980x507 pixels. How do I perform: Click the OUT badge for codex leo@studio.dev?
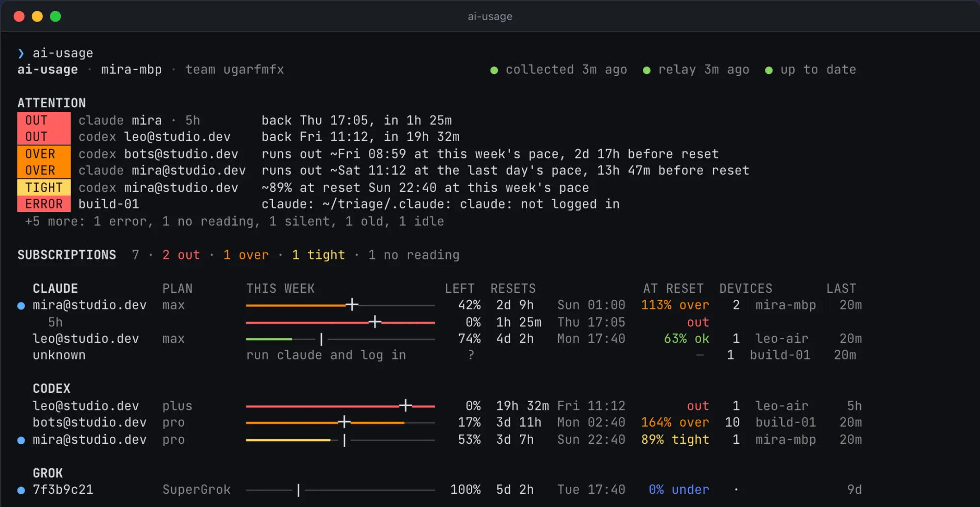coord(44,137)
